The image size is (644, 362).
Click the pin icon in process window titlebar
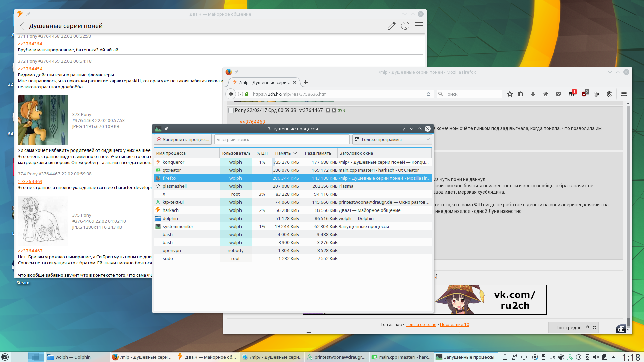pos(166,129)
